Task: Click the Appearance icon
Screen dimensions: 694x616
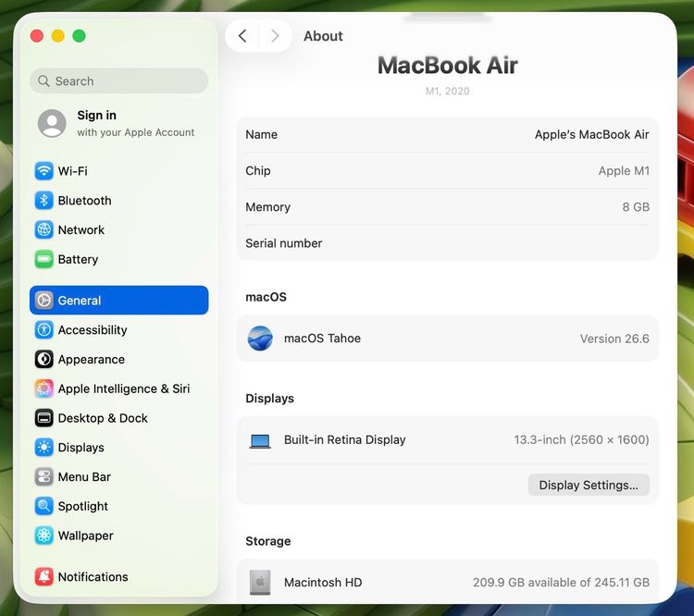Action: coord(43,359)
